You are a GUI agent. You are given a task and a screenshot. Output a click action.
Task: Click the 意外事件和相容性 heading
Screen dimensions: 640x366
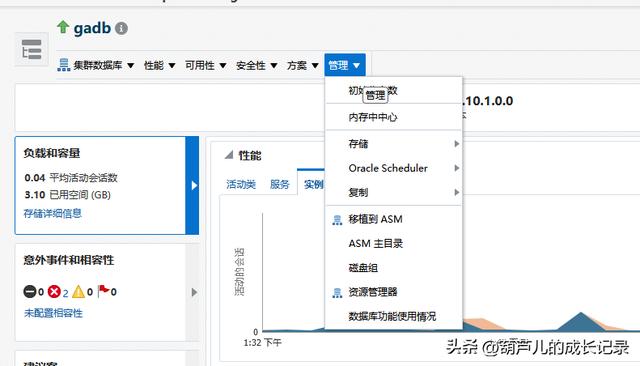69,260
